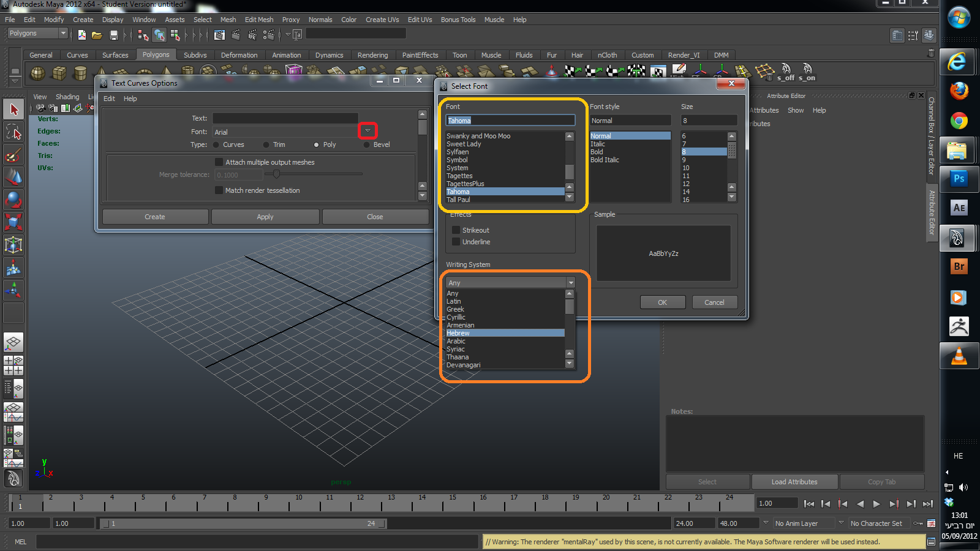980x551 pixels.
Task: Expand the Writing System combo box
Action: click(570, 283)
